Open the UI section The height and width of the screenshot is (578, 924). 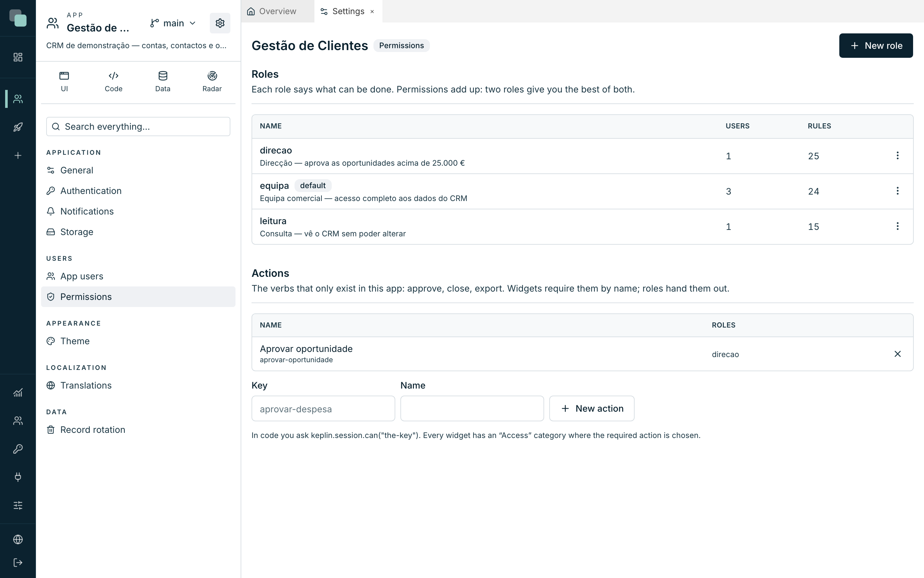[64, 82]
